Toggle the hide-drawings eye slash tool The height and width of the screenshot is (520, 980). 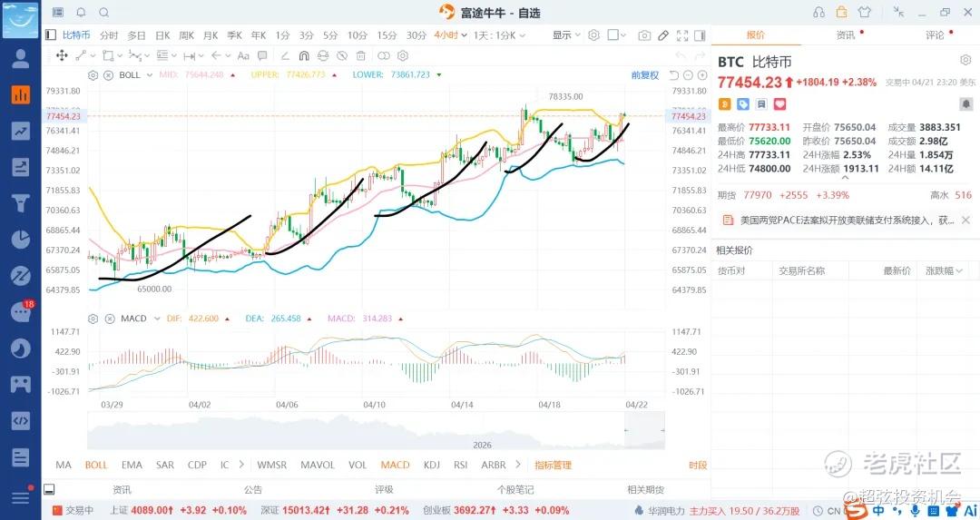point(342,55)
